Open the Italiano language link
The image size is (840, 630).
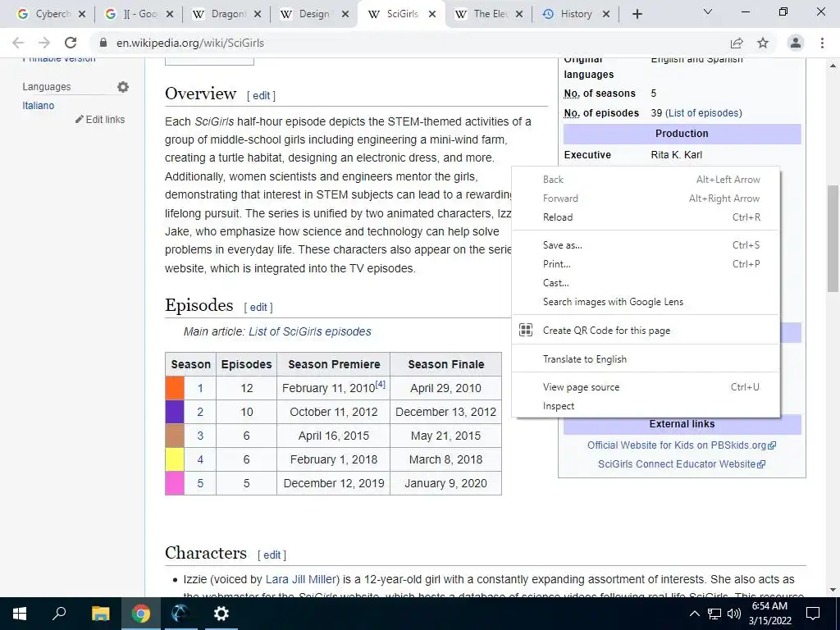coord(38,106)
